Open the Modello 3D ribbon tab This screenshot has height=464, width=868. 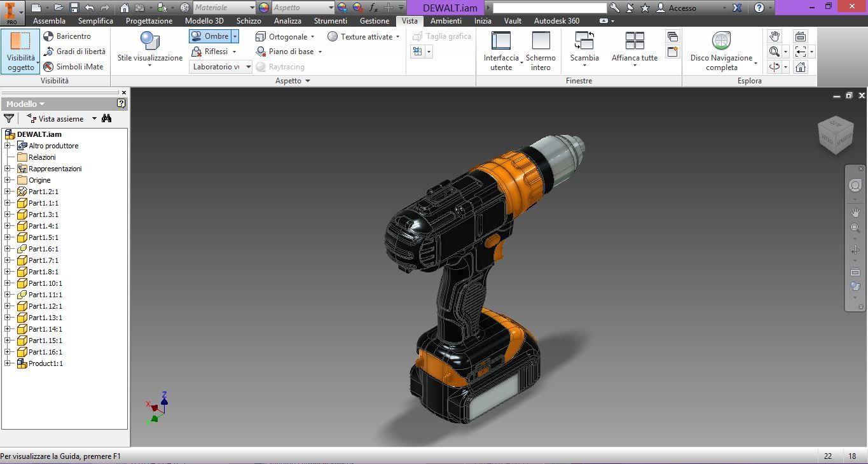click(204, 21)
